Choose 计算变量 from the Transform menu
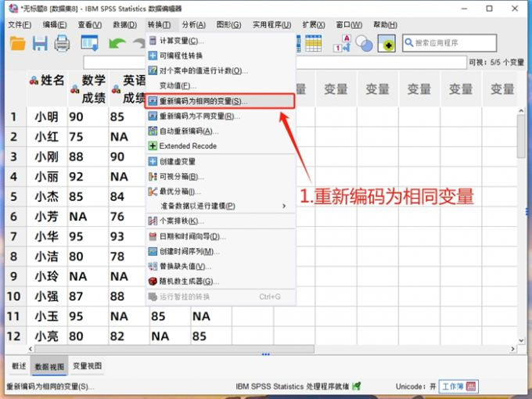Viewport: 532px width, 399px height. [x=182, y=40]
